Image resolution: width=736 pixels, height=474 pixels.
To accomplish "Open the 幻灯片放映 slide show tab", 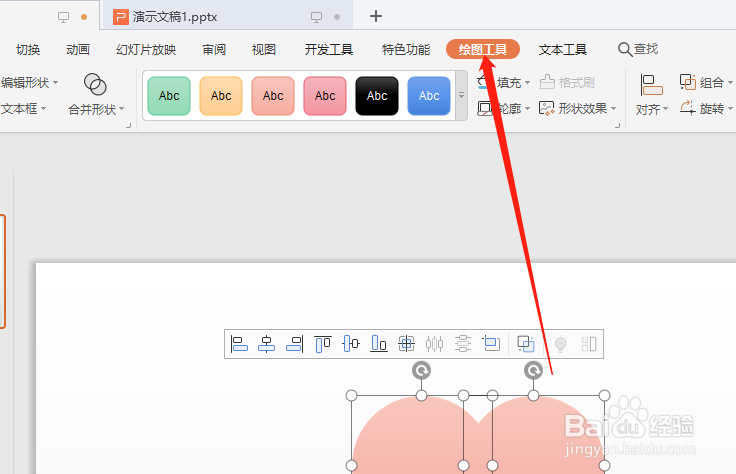I will pyautogui.click(x=146, y=49).
